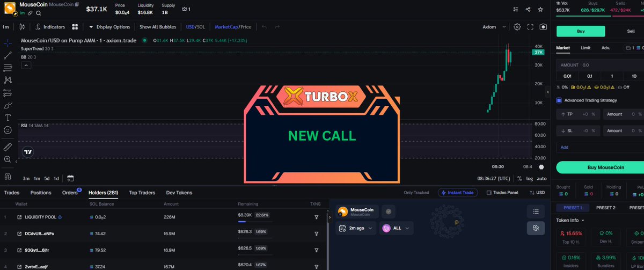Open the 1m interval selector
The image size is (644, 270).
click(6, 27)
